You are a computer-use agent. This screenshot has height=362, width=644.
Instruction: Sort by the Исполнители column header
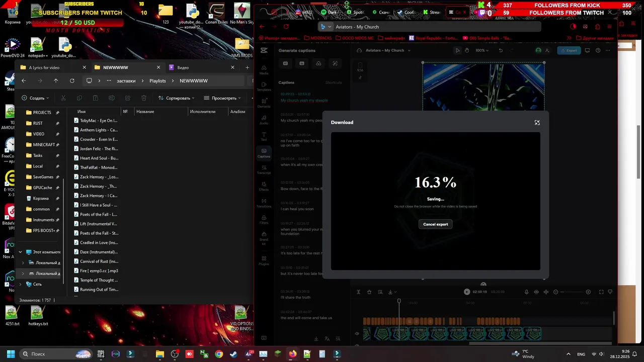click(x=208, y=112)
